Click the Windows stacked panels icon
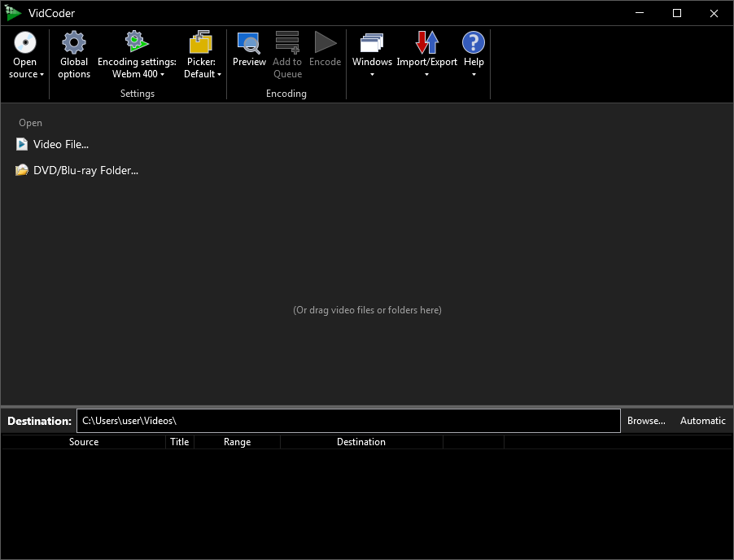This screenshot has height=560, width=734. pos(372,42)
